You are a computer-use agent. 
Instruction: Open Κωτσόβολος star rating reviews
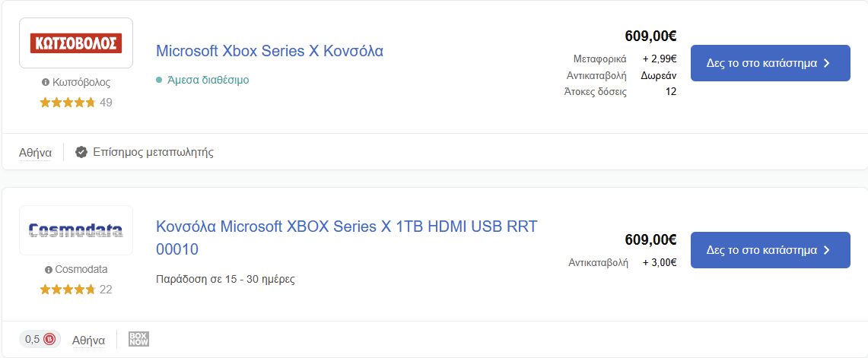76,103
